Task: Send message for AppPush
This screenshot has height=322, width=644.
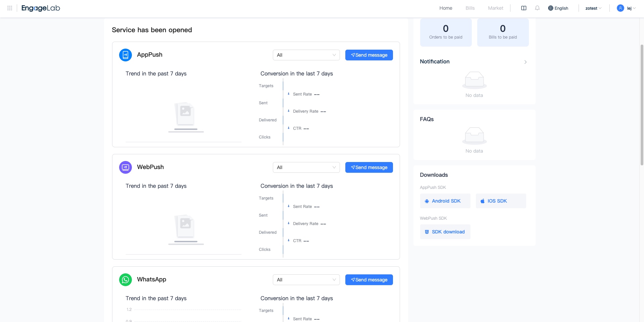Action: tap(369, 55)
